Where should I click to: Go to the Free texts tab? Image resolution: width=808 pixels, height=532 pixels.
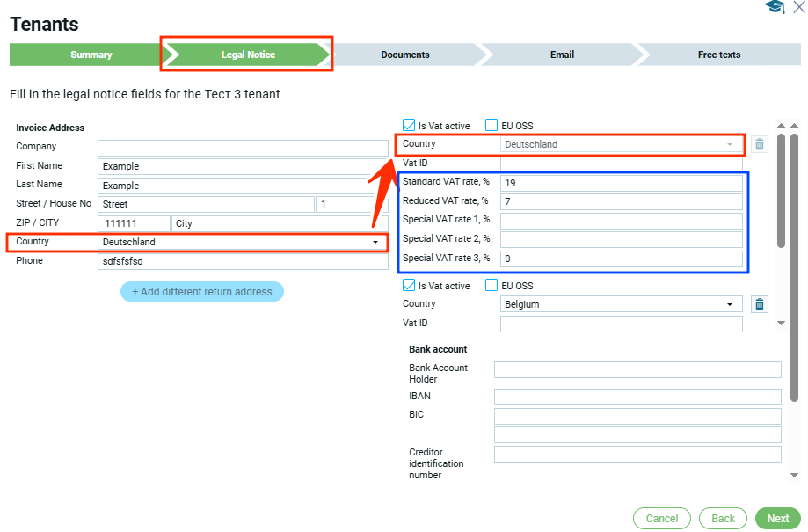point(718,55)
